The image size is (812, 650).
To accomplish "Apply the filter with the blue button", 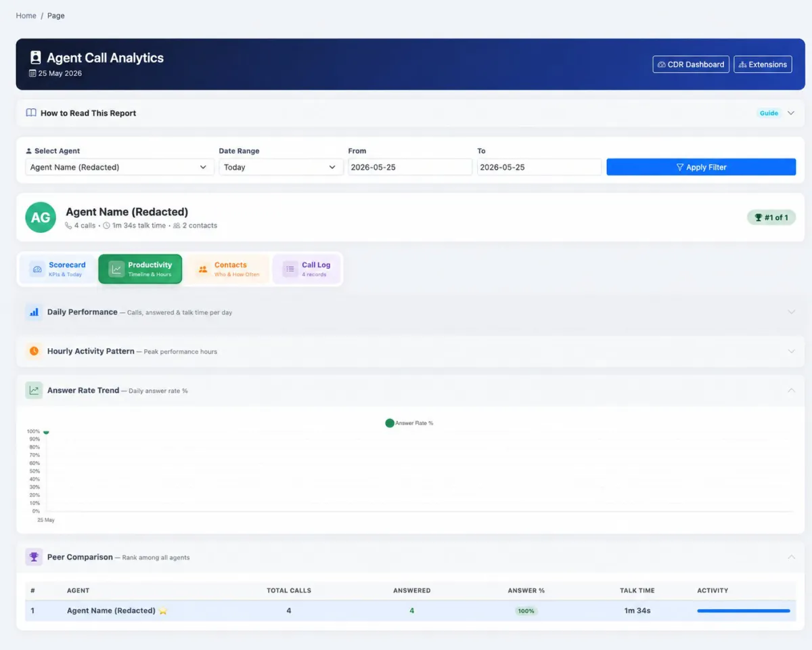I will tap(701, 167).
